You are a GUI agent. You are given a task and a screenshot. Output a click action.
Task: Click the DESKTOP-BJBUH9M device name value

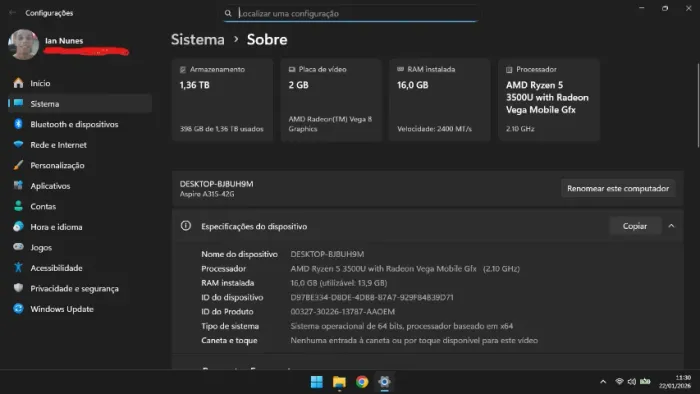pos(327,254)
